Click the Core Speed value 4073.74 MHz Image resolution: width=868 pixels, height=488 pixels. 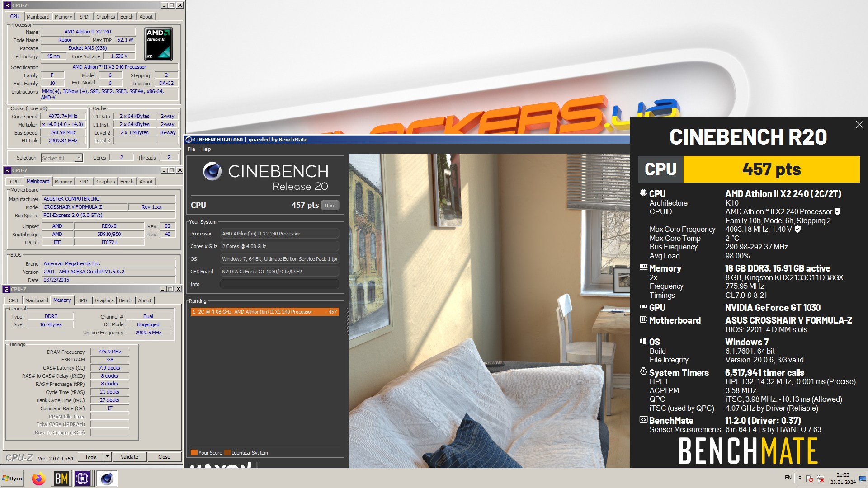pyautogui.click(x=63, y=116)
